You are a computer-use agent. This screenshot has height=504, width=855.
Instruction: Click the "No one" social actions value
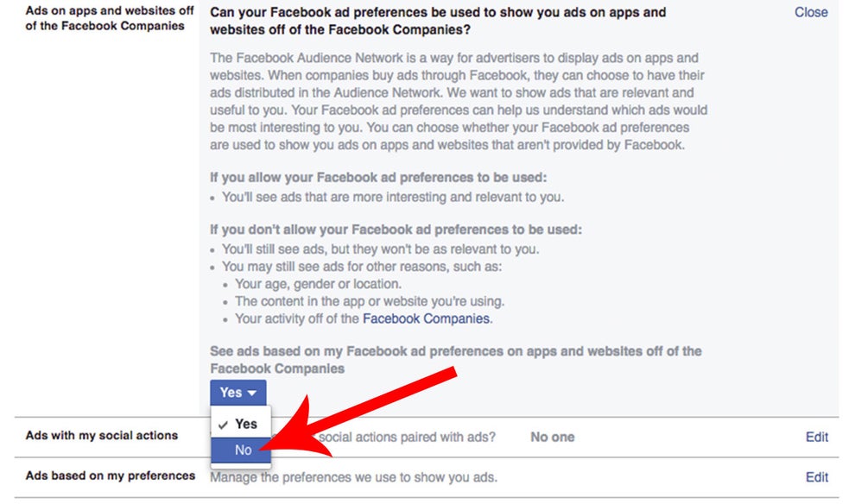553,438
